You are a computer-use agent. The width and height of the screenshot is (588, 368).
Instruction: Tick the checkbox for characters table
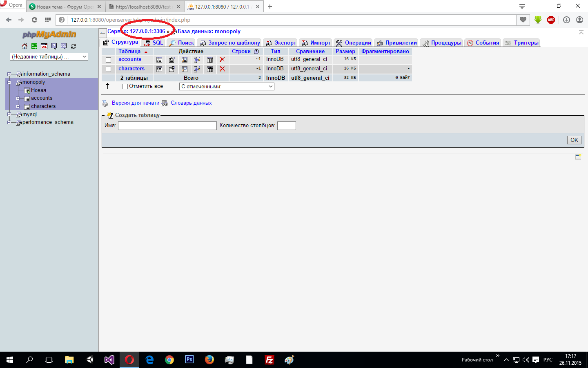coord(109,69)
